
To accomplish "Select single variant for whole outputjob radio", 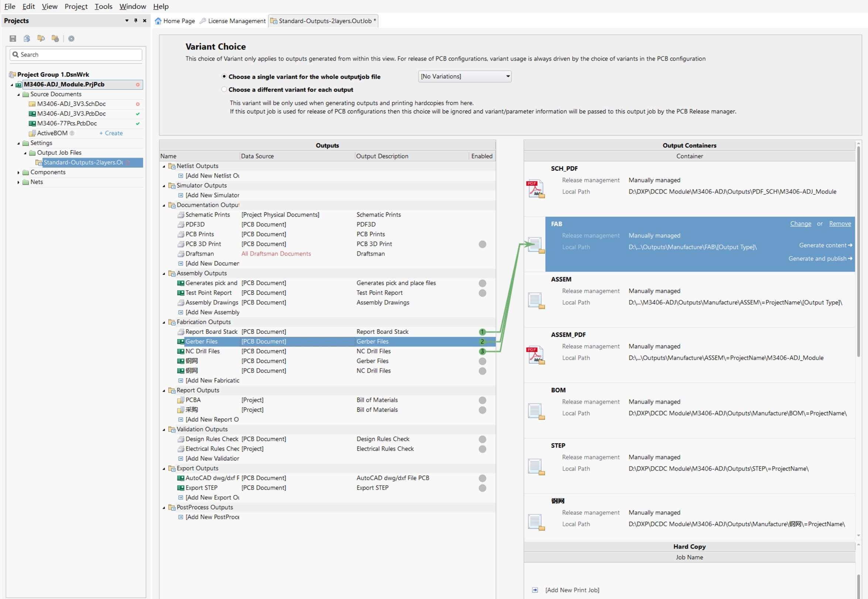I will pos(224,76).
